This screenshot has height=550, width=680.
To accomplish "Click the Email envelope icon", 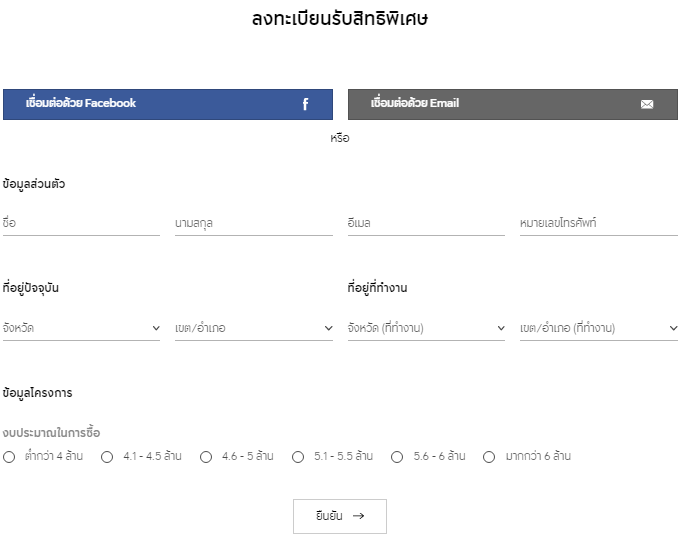I will tap(647, 104).
